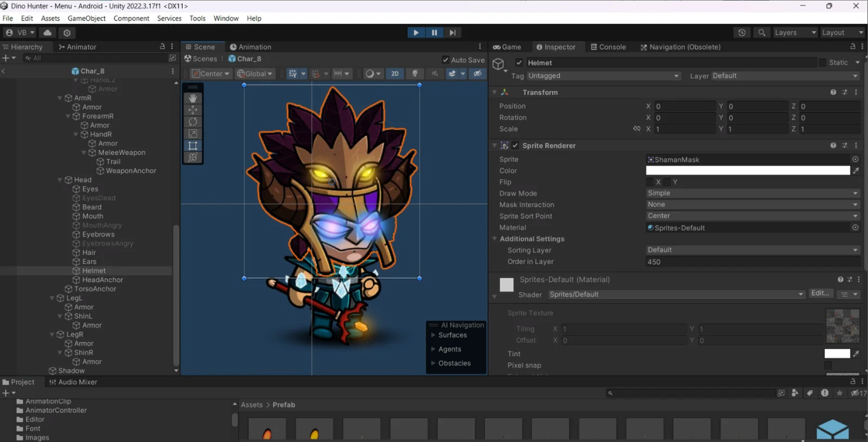Click the shader Edit... button
This screenshot has width=868, height=442.
[x=820, y=293]
